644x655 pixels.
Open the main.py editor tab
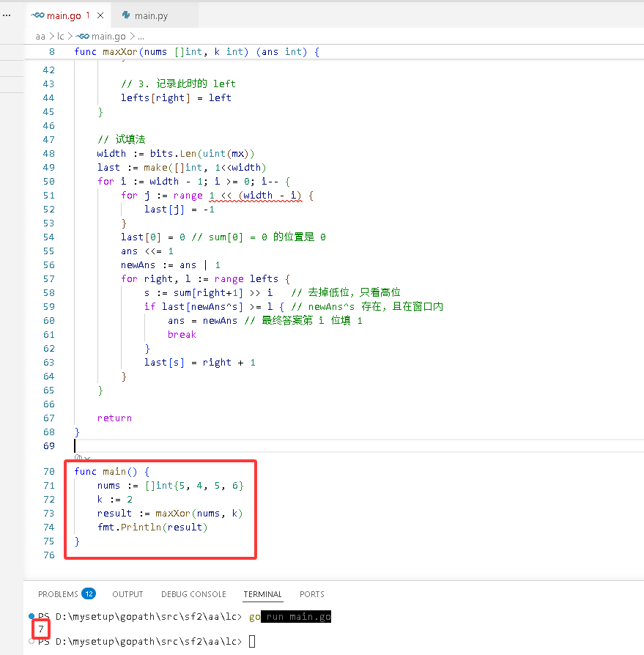(x=151, y=16)
